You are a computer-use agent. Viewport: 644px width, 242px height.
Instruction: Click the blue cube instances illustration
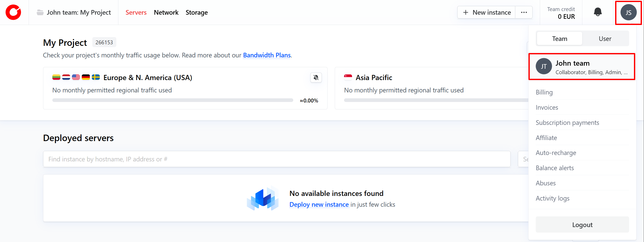tap(263, 198)
